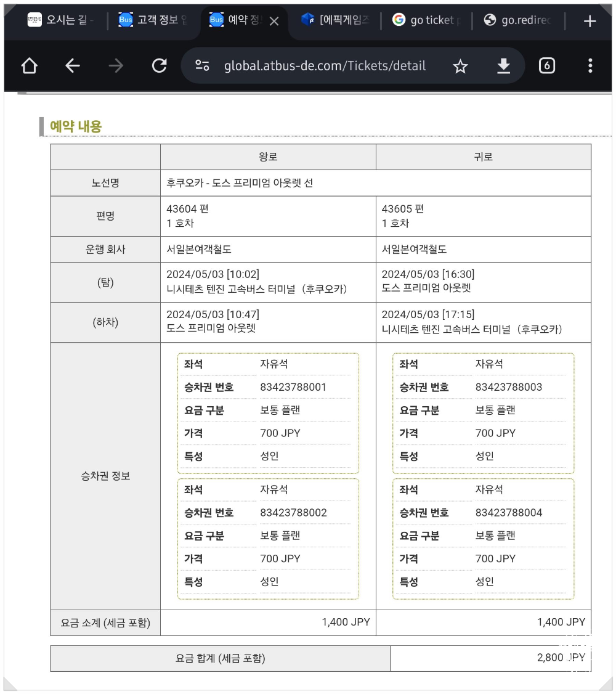Viewport: 616px width, 694px height.
Task: Select the outbound subtotal 1,400 JPY
Action: tap(346, 622)
